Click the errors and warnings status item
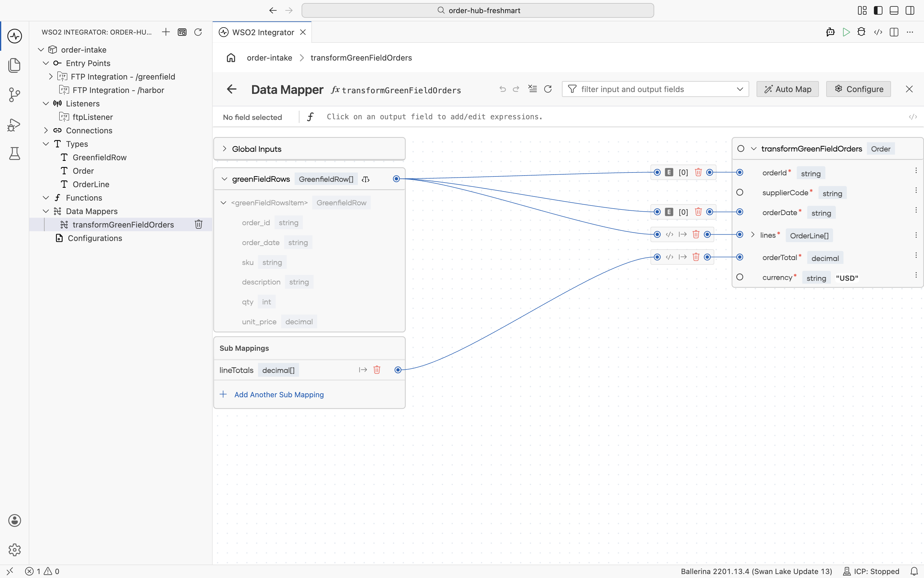The height and width of the screenshot is (578, 924). point(42,571)
